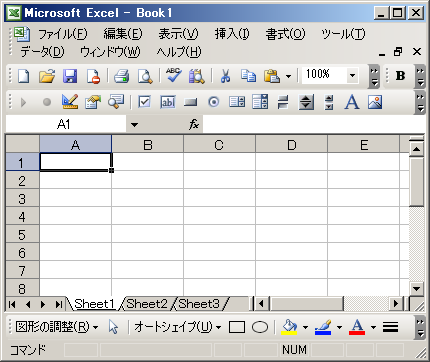The image size is (430, 362).
Task: Insert a Text Box abl control
Action: 168,102
